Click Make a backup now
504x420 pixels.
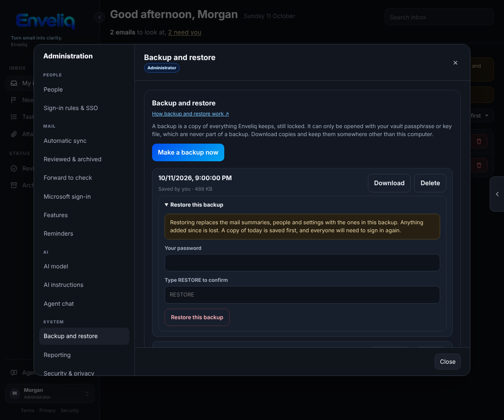[188, 152]
